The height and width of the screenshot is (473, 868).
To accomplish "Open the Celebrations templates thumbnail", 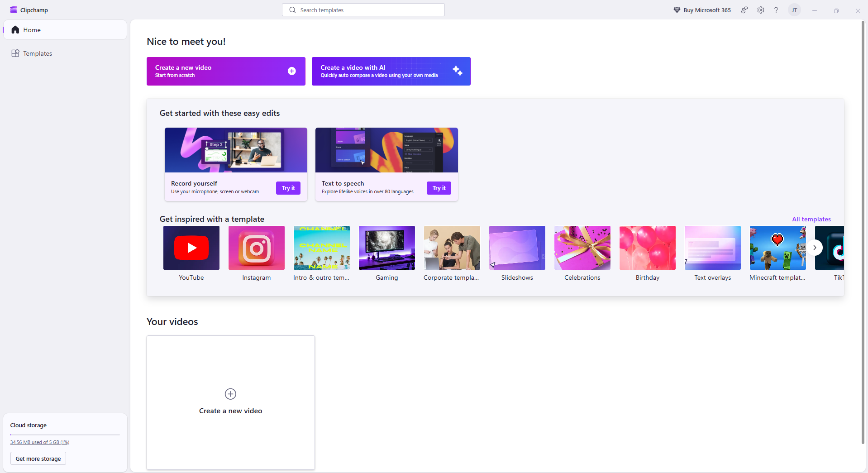I will (x=582, y=248).
